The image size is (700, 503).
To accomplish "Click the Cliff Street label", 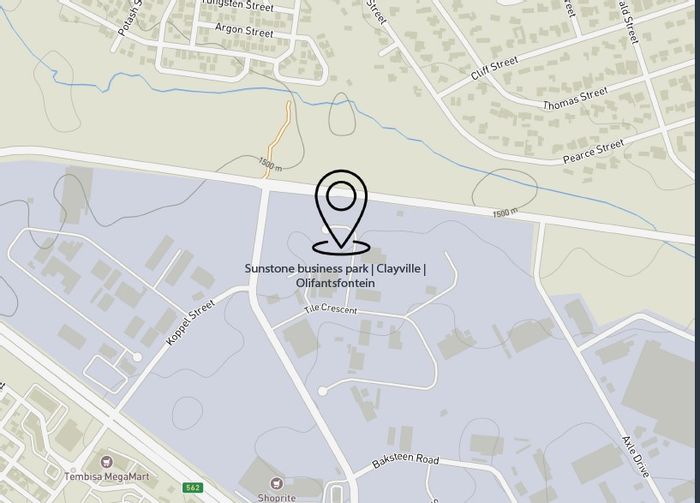I will (x=495, y=68).
